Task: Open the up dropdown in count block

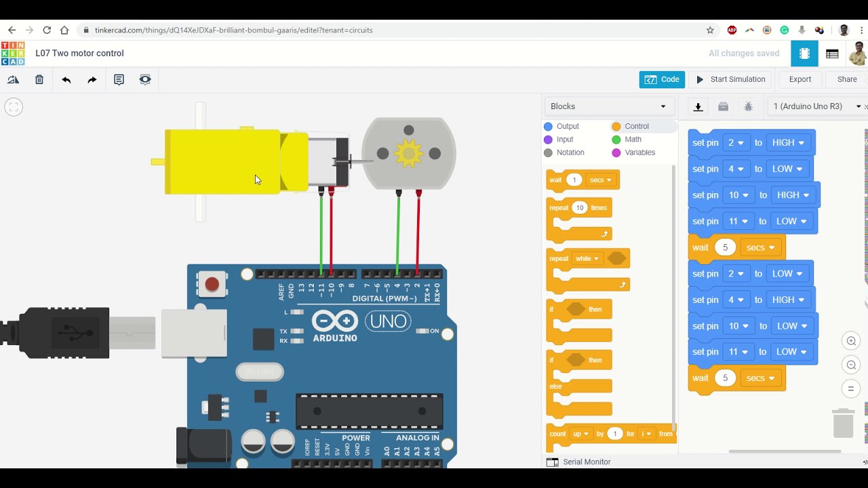Action: click(580, 434)
